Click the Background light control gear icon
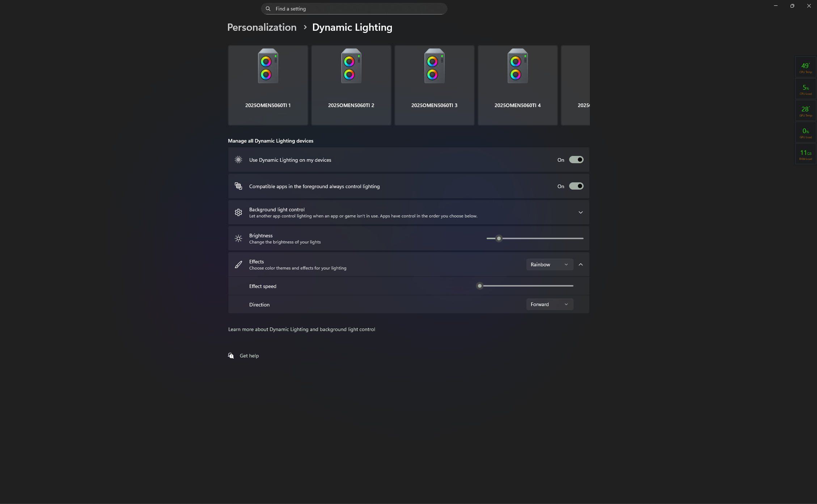Screen dimensions: 817x504 click(238, 212)
